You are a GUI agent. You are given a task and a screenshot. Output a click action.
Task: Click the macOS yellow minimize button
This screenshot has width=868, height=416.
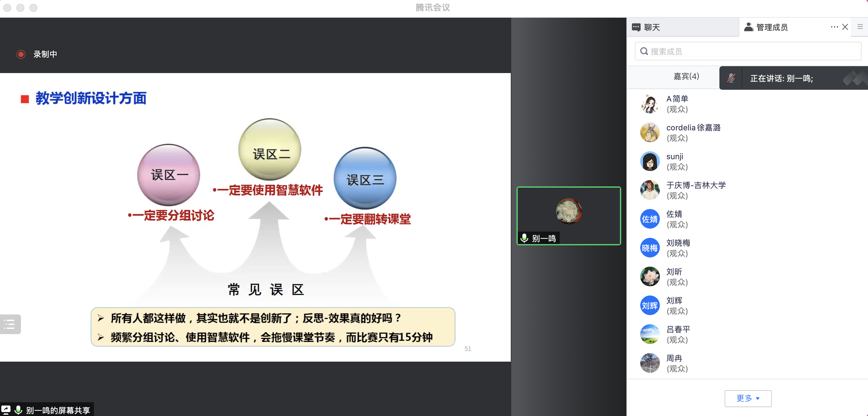[x=20, y=8]
